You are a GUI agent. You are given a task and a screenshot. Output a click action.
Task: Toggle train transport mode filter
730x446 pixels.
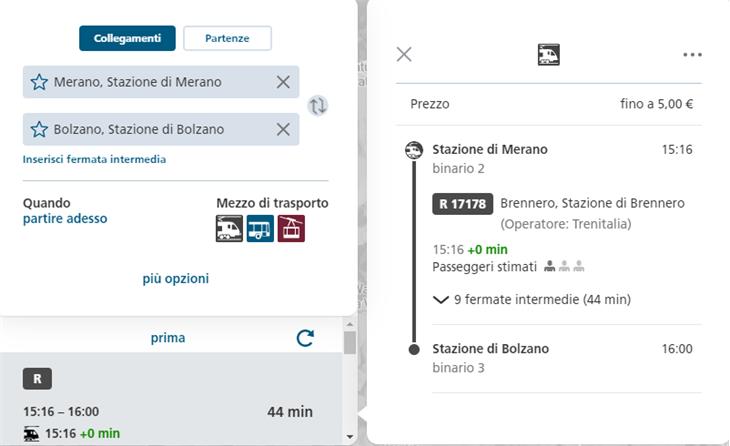[x=229, y=228]
